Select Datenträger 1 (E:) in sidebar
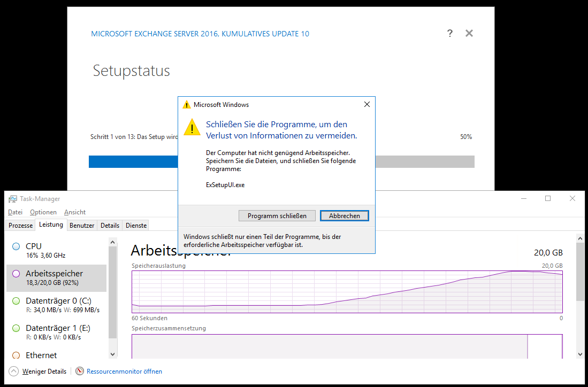 pos(57,332)
